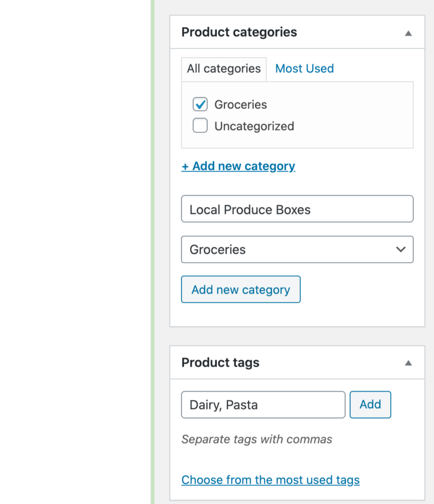434x504 pixels.
Task: Click the tags panel toggle arrow icon
Action: click(408, 363)
